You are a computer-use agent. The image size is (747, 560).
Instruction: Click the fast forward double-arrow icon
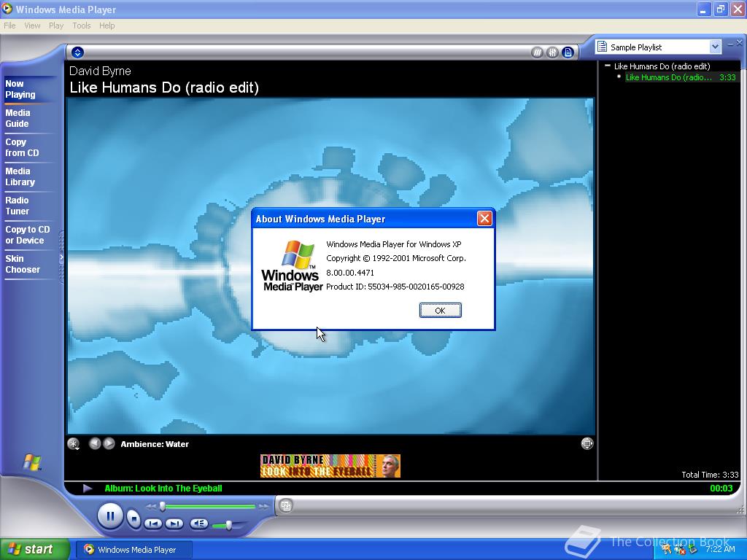click(x=263, y=507)
